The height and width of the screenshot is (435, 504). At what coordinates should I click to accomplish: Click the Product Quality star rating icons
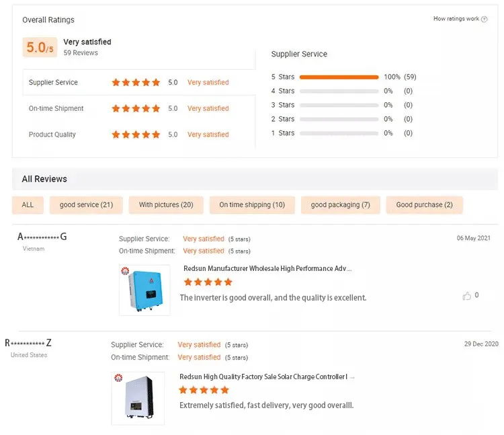coord(136,135)
